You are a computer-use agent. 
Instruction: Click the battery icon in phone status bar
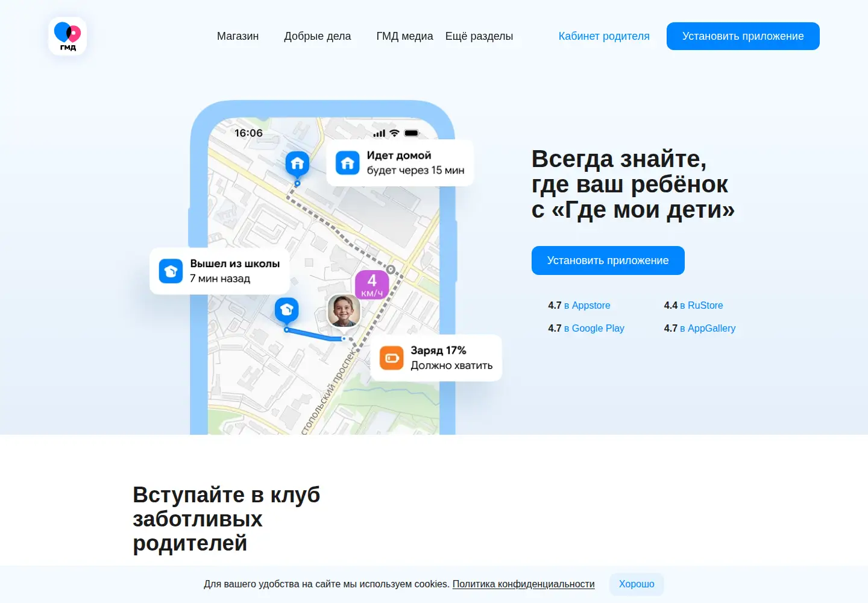412,133
